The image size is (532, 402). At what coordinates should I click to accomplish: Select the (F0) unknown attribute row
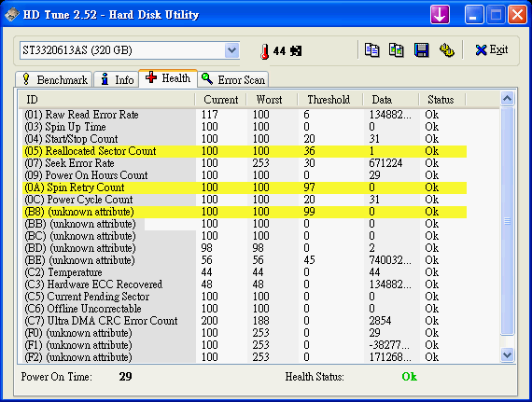pyautogui.click(x=245, y=333)
